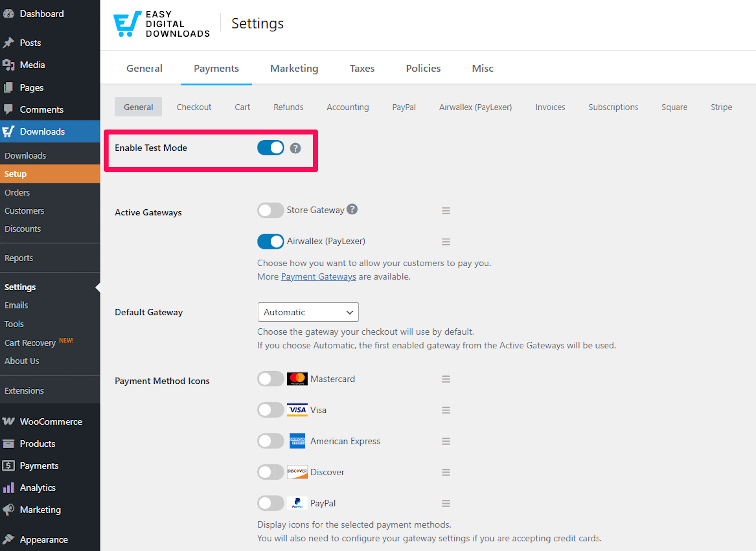The width and height of the screenshot is (756, 551).
Task: Click the Store Gateway help question icon
Action: (x=352, y=209)
